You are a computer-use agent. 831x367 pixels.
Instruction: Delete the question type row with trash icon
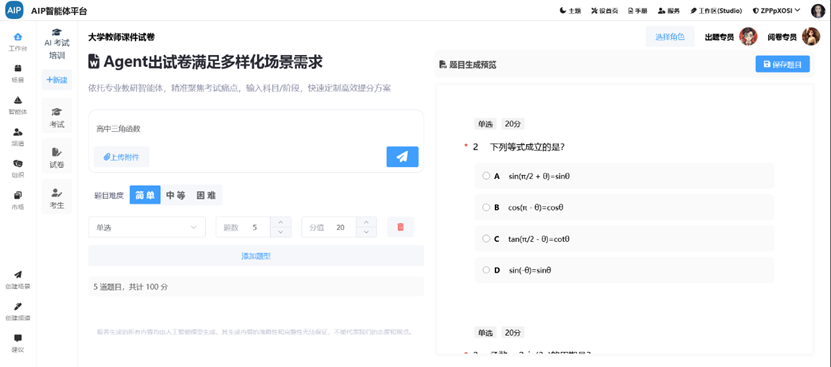point(400,227)
